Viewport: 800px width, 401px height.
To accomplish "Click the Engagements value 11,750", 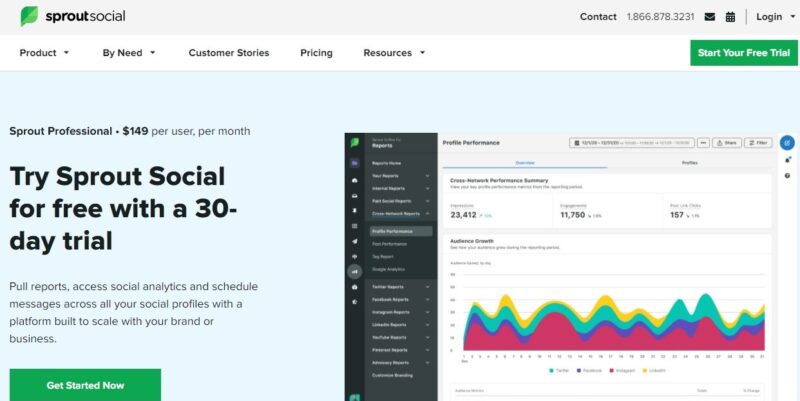I will tap(572, 215).
